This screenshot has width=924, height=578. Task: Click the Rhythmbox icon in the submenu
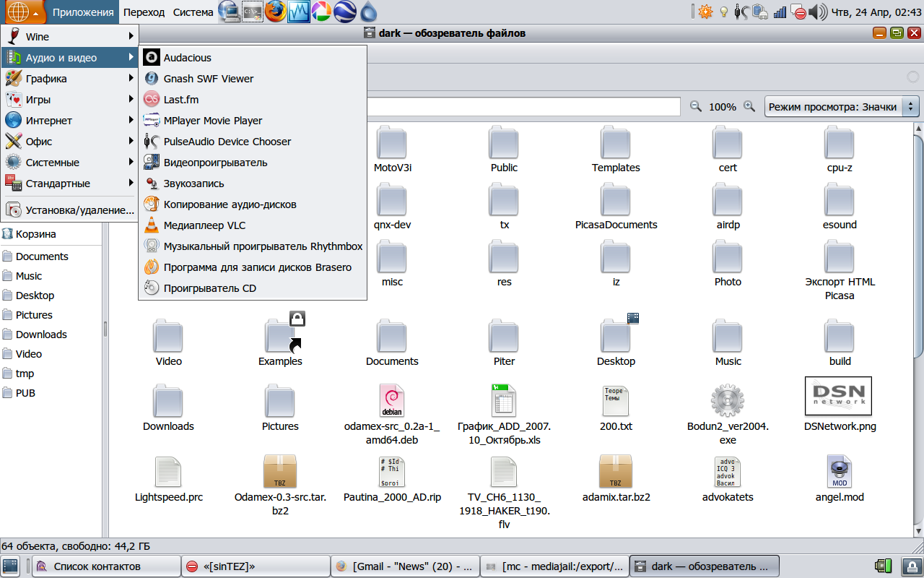pos(152,246)
